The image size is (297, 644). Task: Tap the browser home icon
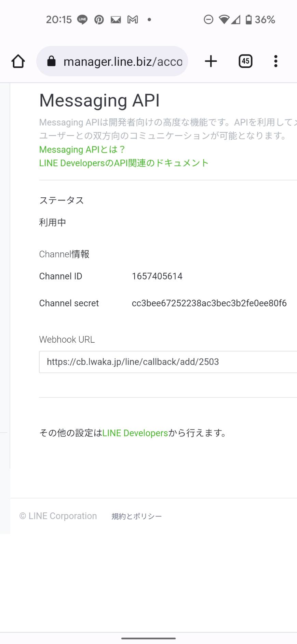click(x=18, y=62)
